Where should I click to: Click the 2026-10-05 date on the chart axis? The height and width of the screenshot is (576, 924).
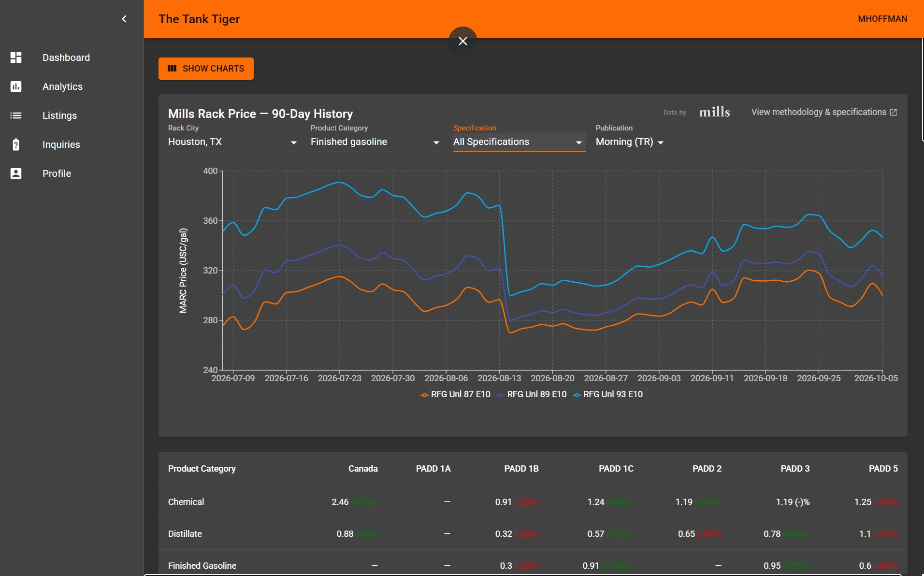click(x=876, y=378)
